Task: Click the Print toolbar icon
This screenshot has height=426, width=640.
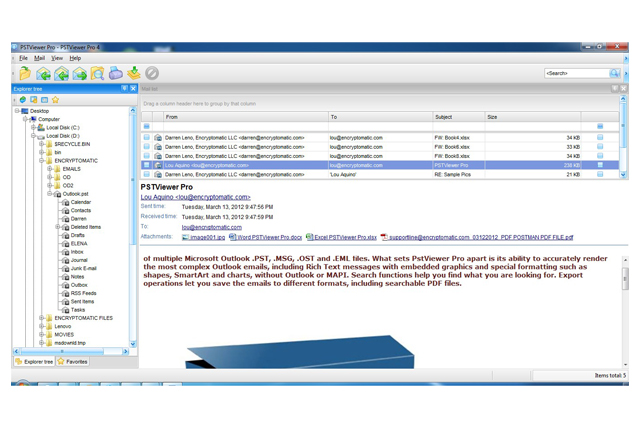Action: click(116, 73)
